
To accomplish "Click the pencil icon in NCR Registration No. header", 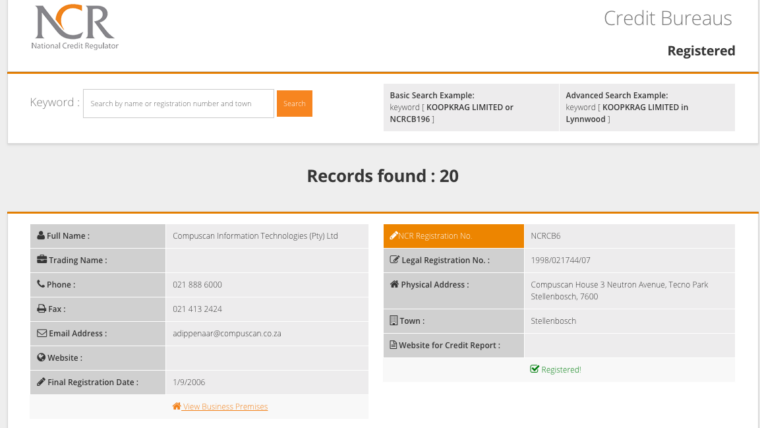I will (x=394, y=235).
